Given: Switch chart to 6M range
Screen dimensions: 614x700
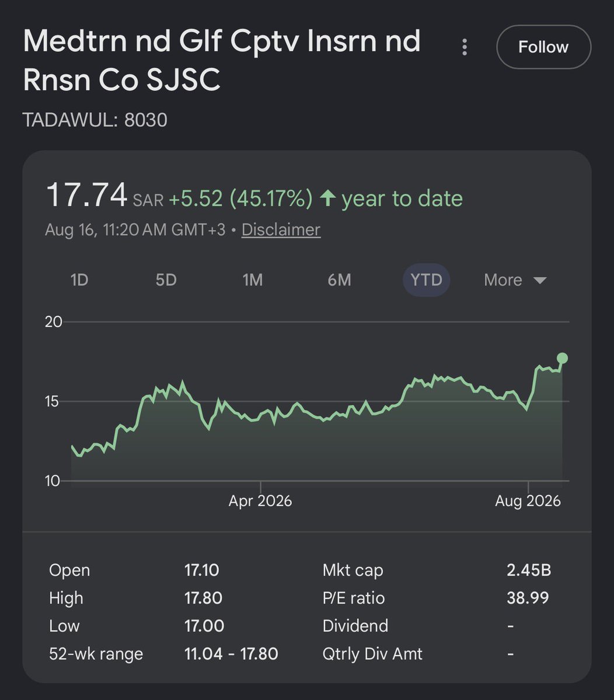Looking at the screenshot, I should click(x=339, y=280).
